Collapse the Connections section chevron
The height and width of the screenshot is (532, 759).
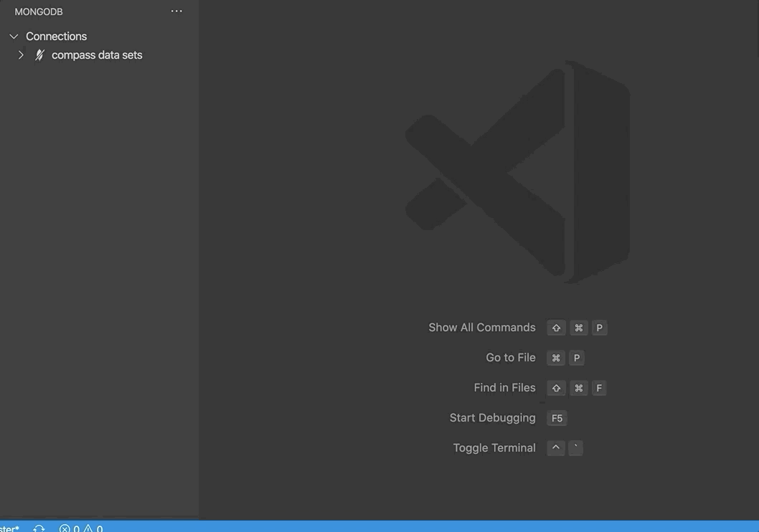(14, 37)
